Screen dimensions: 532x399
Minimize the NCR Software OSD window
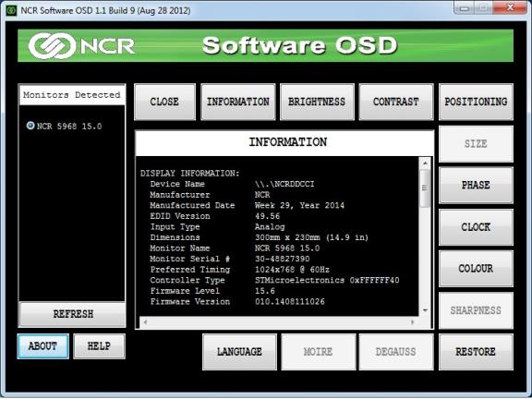464,7
